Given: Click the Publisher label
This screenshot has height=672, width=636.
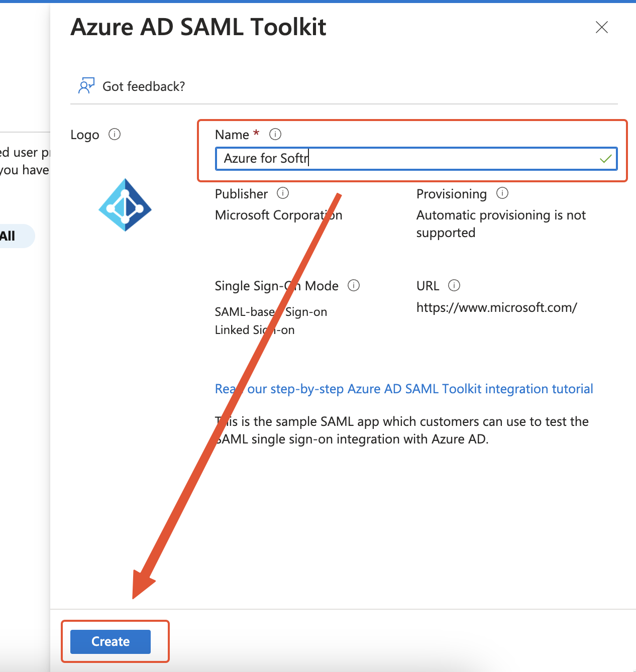Looking at the screenshot, I should 241,194.
